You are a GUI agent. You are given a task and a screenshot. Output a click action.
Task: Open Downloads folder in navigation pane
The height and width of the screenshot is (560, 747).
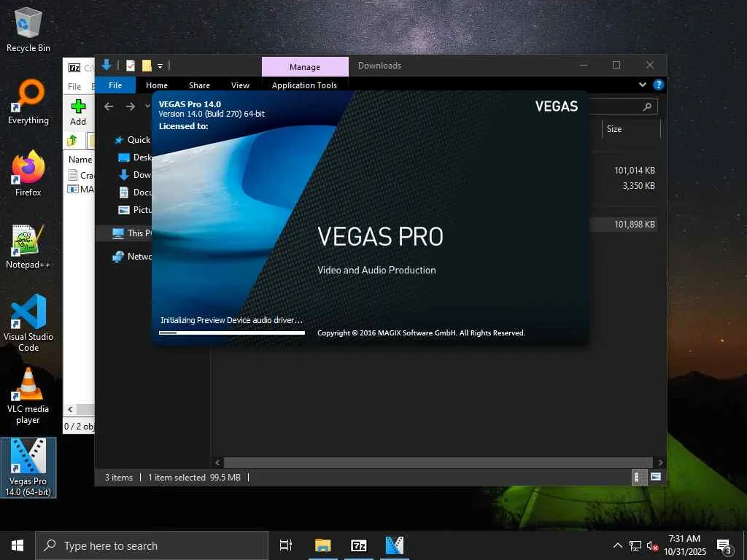coord(135,175)
